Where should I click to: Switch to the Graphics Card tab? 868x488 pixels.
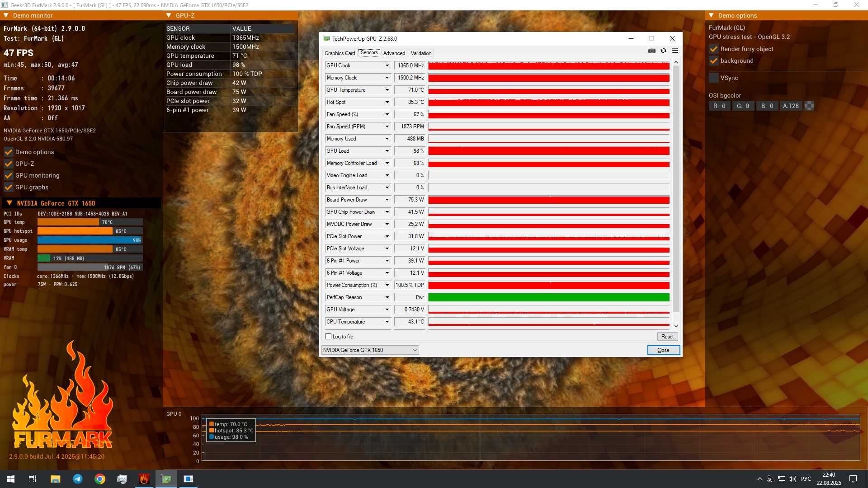340,53
